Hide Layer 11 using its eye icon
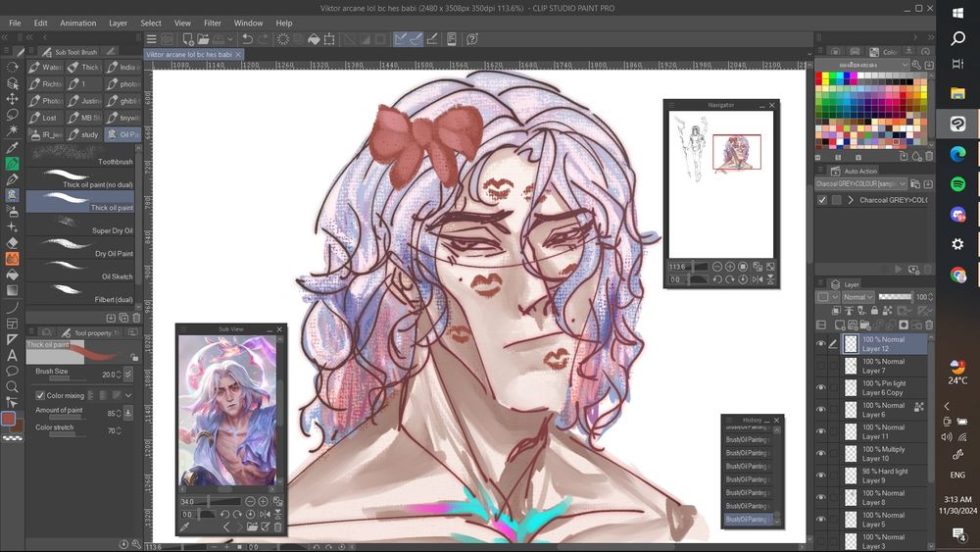Screen dimensions: 980x552 [820, 431]
